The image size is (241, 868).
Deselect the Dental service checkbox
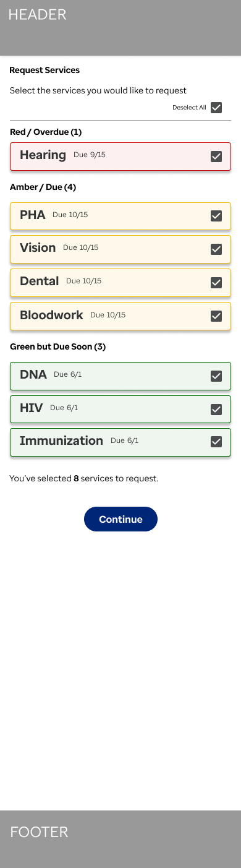(216, 283)
